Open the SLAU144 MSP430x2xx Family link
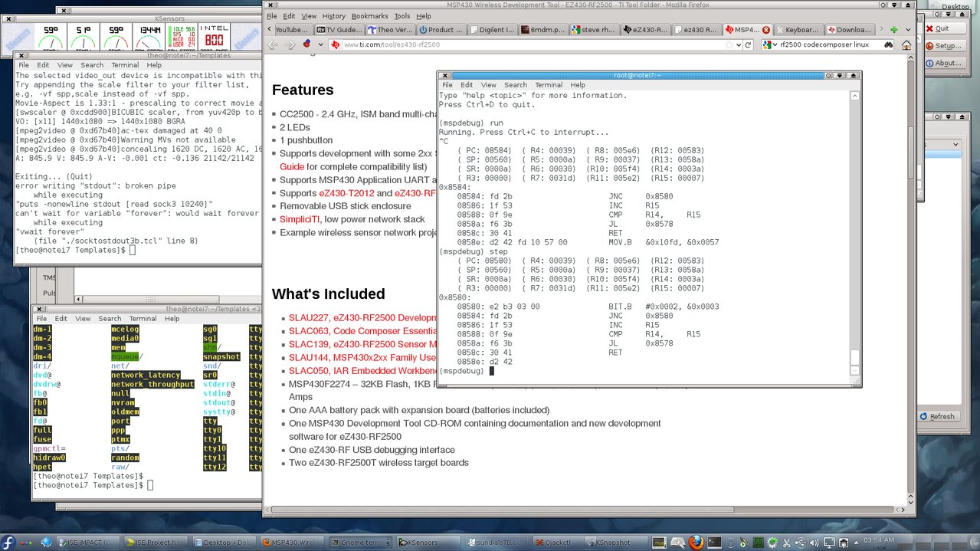The height and width of the screenshot is (551, 980). (x=362, y=358)
